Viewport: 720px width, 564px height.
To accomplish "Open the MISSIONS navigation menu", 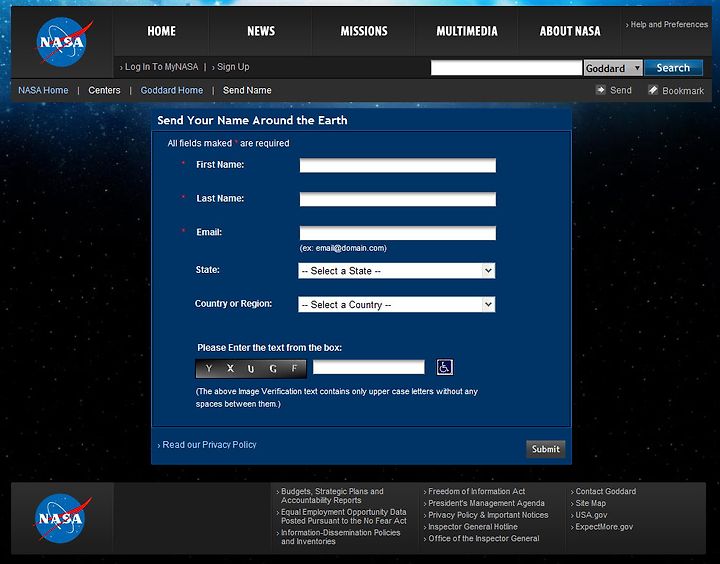I will click(364, 31).
